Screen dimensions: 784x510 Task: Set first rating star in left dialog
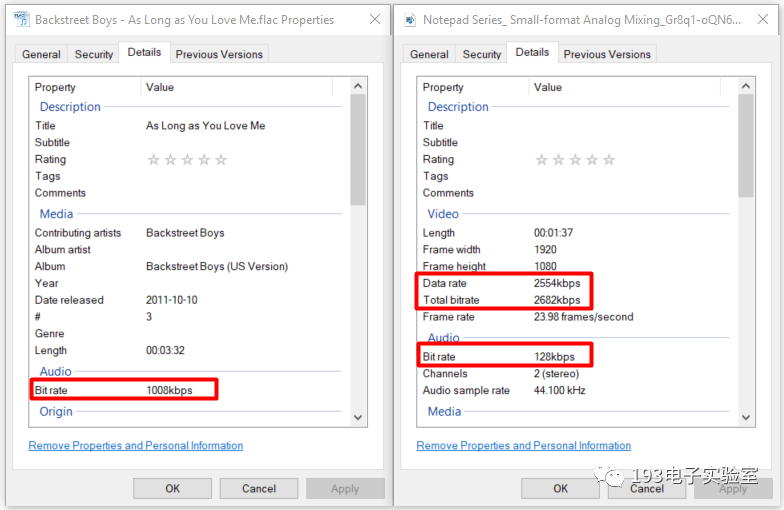click(x=154, y=160)
